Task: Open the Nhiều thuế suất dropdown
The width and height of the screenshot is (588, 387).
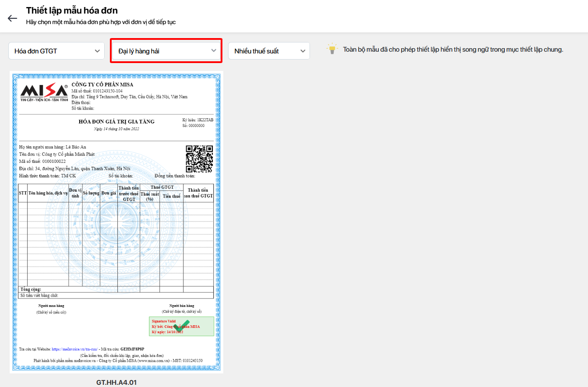Action: coord(269,51)
